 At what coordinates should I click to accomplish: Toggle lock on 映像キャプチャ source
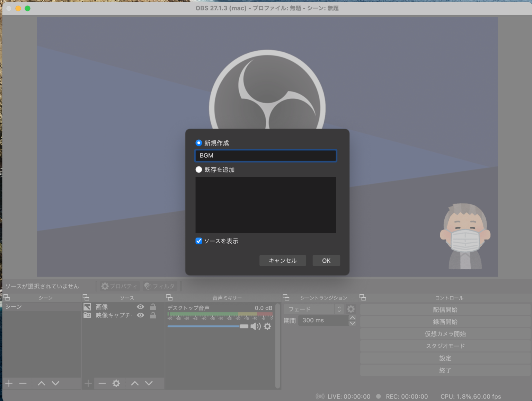(x=153, y=315)
